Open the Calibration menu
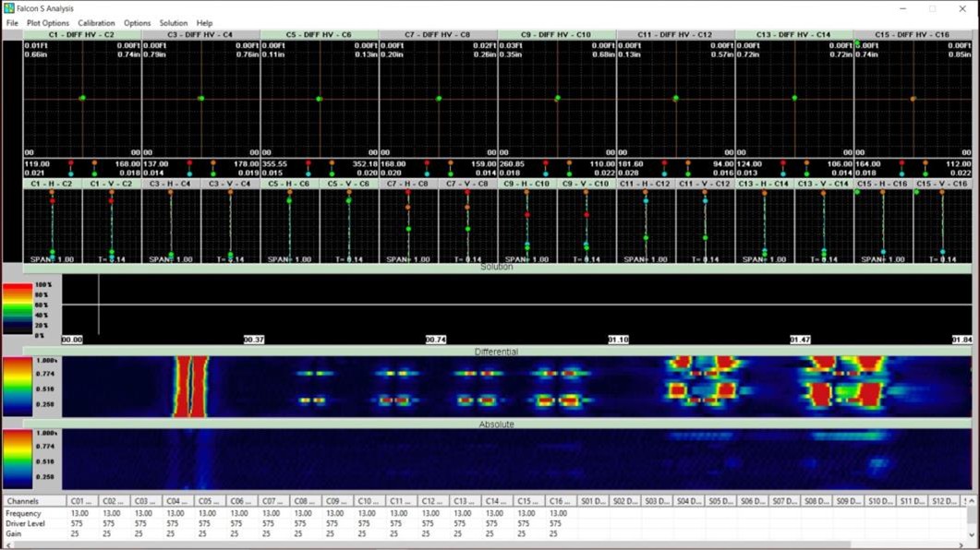This screenshot has height=550, width=980. (96, 23)
